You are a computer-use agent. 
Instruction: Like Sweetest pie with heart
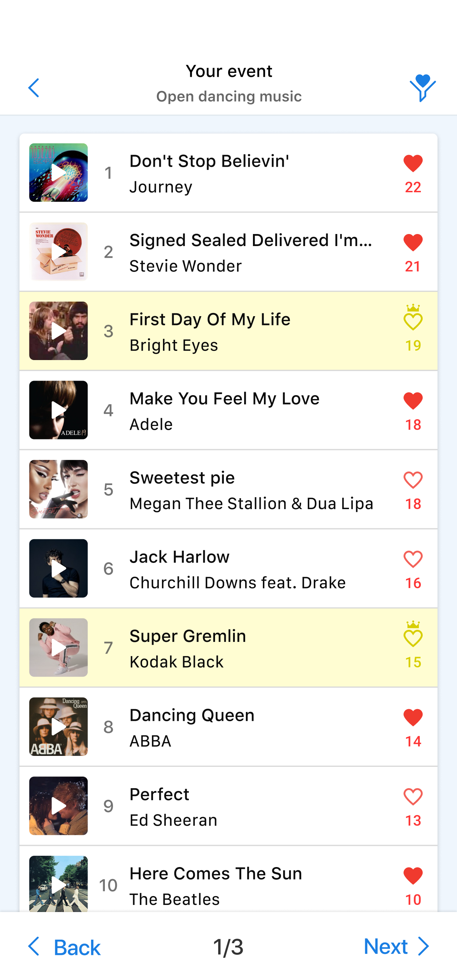[x=413, y=480]
